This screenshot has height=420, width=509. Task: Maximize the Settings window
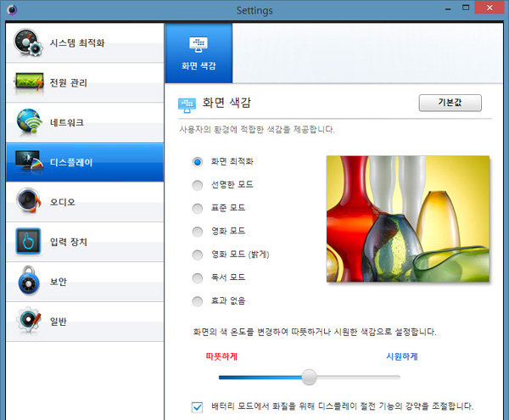pyautogui.click(x=466, y=8)
